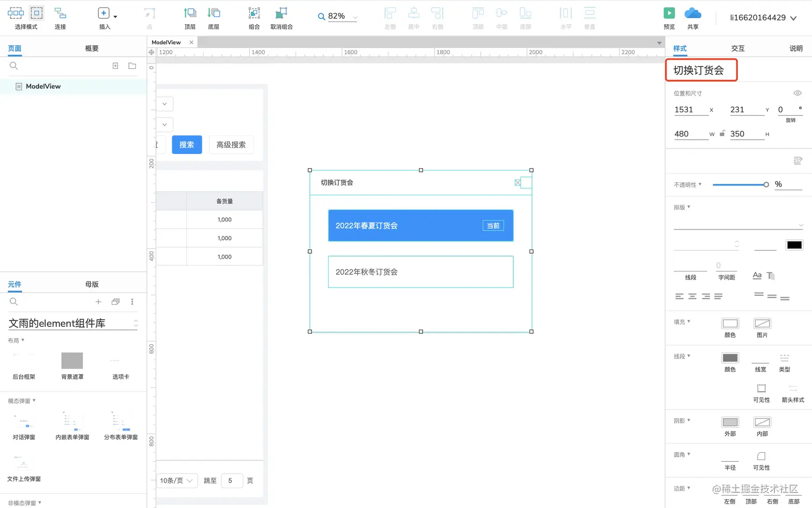Image resolution: width=812 pixels, height=508 pixels.
Task: Click the Connect (连接) tool icon
Action: (60, 13)
